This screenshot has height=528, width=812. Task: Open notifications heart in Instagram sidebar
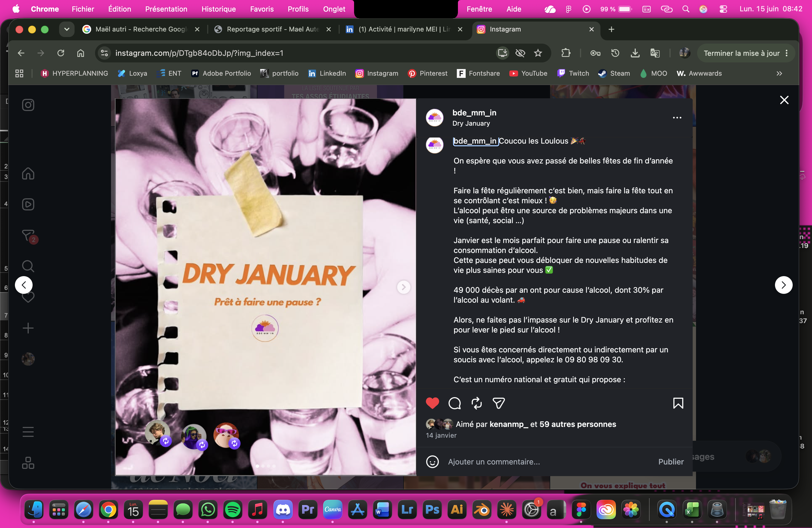pos(28,297)
